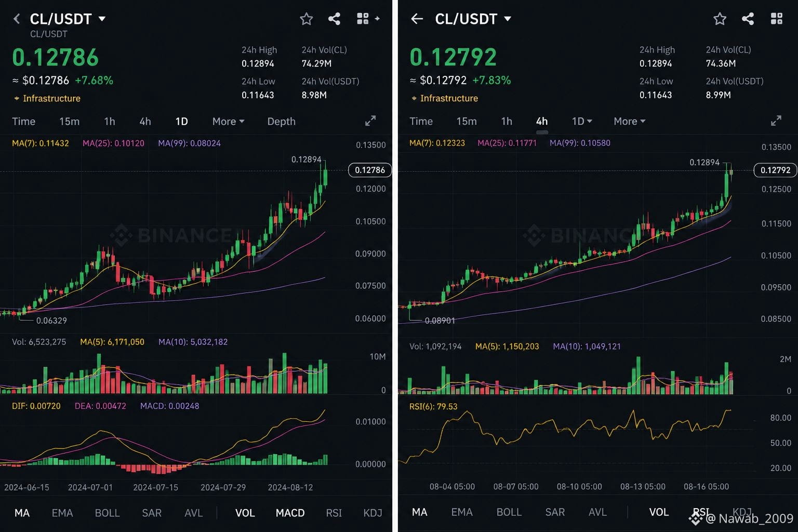Toggle AVL indicator in right panel
Screen dimensions: 798x532
pyautogui.click(x=597, y=512)
